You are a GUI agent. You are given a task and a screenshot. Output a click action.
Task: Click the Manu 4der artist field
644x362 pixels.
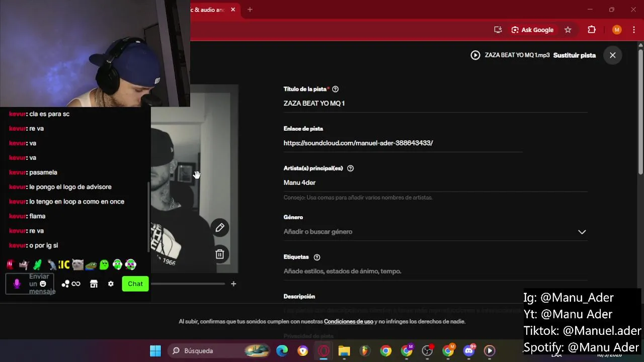[435, 183]
